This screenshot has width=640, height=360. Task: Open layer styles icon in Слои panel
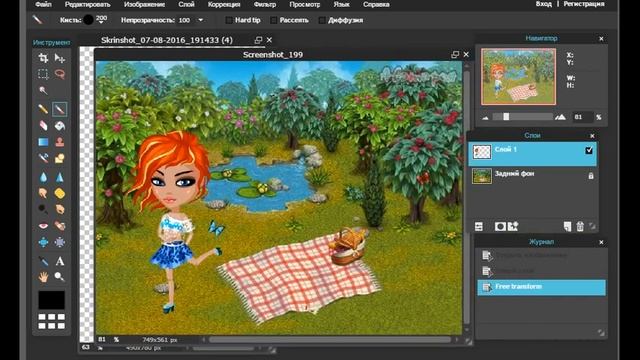point(513,226)
